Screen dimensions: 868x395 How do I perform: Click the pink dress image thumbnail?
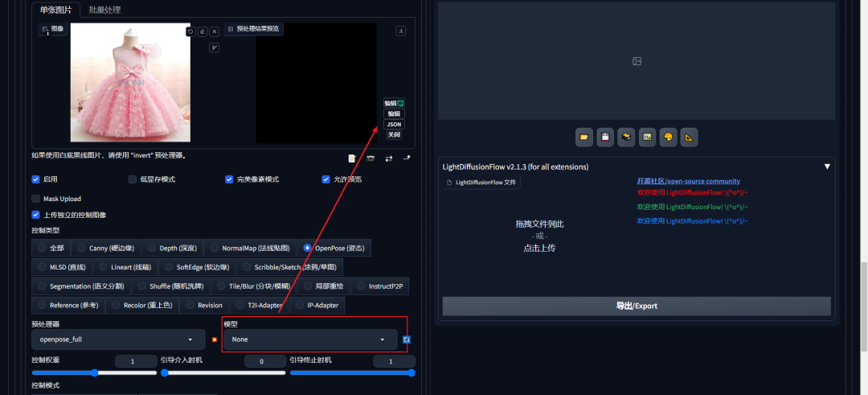click(x=130, y=82)
